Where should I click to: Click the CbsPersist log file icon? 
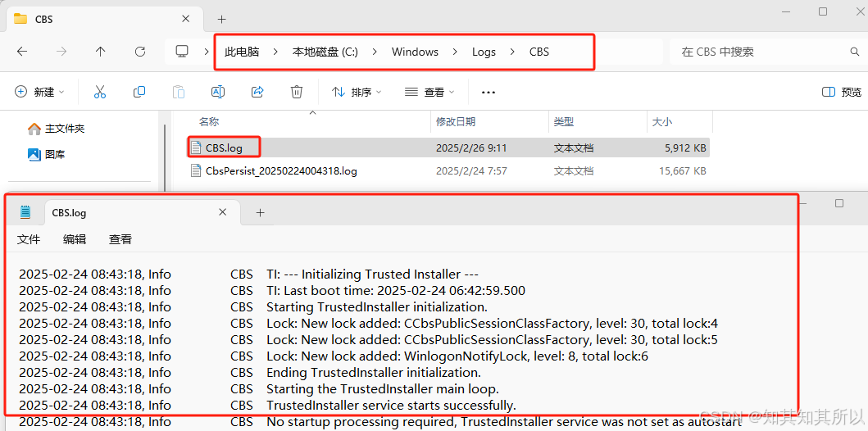[195, 171]
